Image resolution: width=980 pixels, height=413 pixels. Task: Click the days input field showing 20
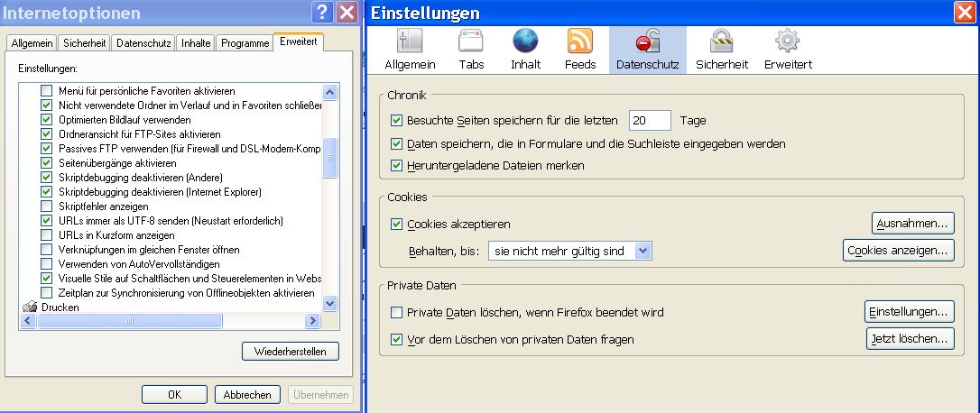(650, 121)
